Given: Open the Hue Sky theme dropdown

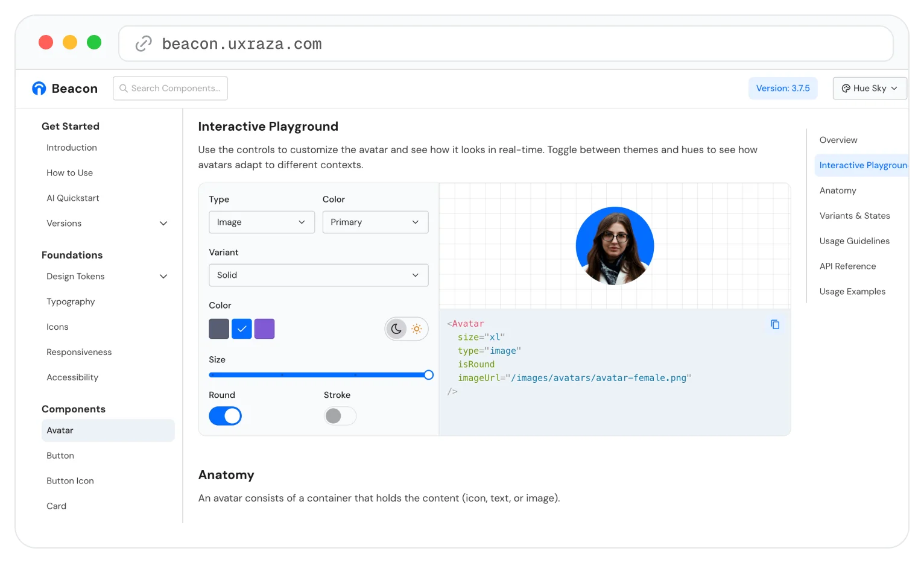Looking at the screenshot, I should pyautogui.click(x=870, y=88).
